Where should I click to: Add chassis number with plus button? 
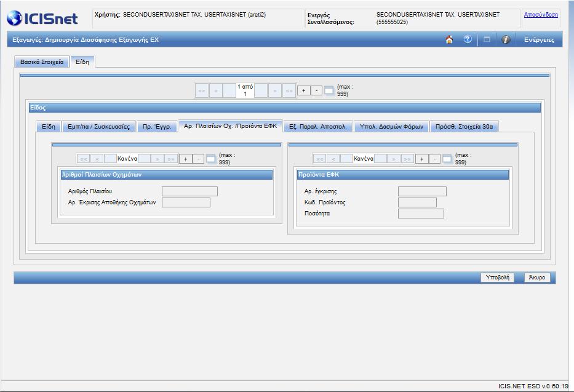(x=186, y=159)
